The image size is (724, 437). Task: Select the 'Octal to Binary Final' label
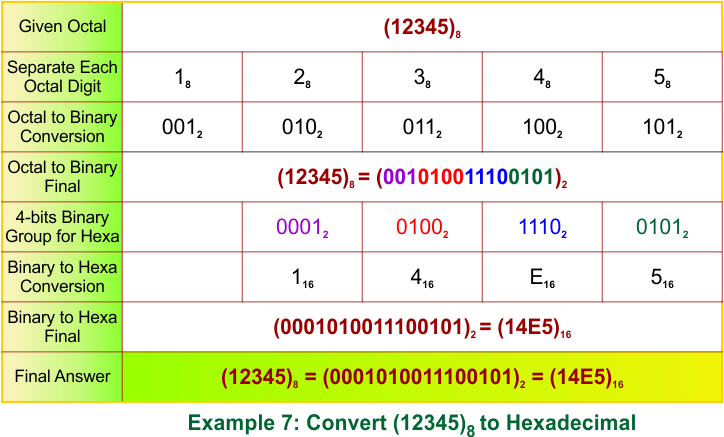click(62, 176)
